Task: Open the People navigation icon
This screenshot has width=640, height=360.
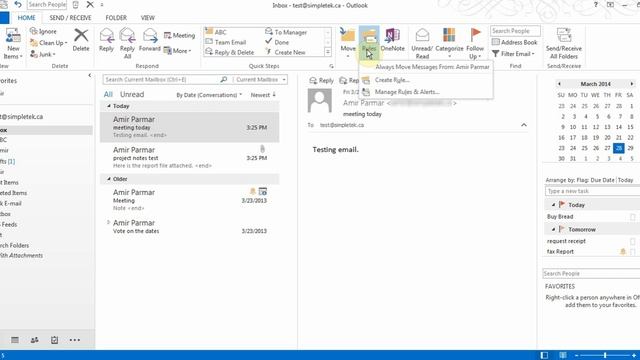Action: (35, 340)
